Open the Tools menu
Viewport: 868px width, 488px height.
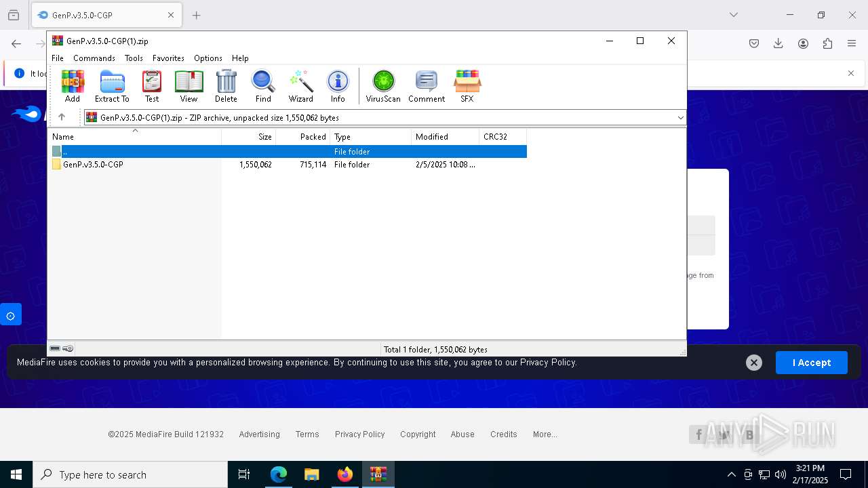(134, 58)
